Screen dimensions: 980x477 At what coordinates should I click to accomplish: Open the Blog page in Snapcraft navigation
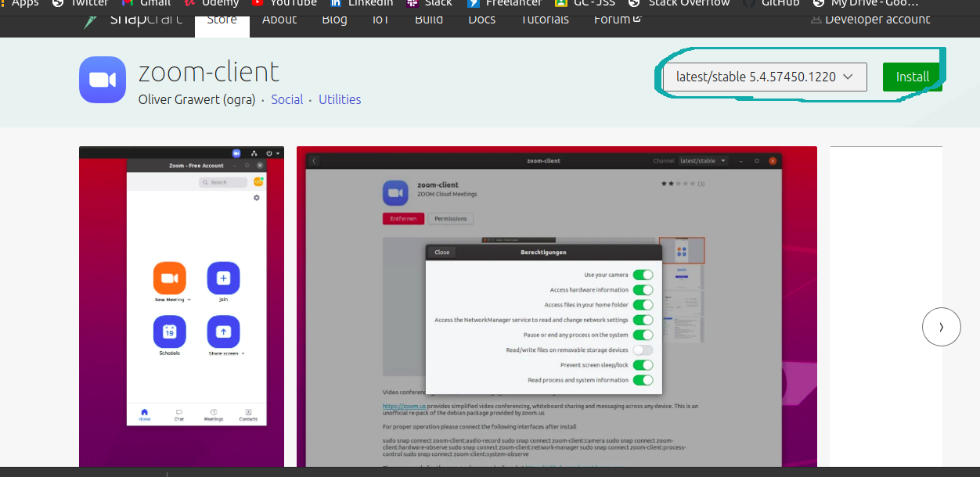coord(334,19)
